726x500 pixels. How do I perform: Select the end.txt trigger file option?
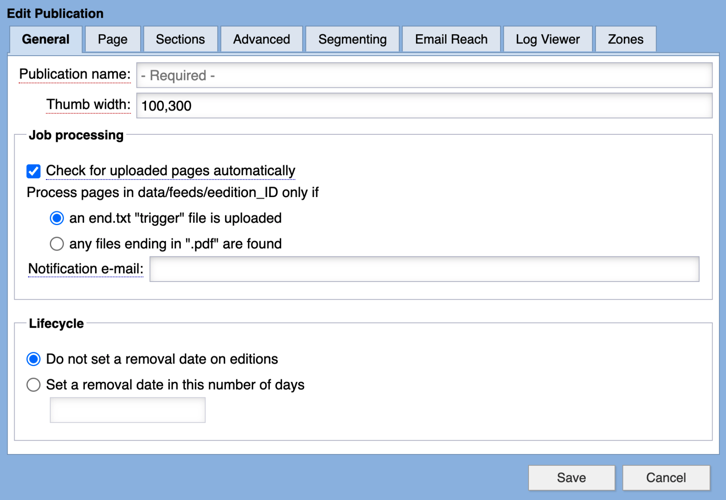click(x=57, y=218)
